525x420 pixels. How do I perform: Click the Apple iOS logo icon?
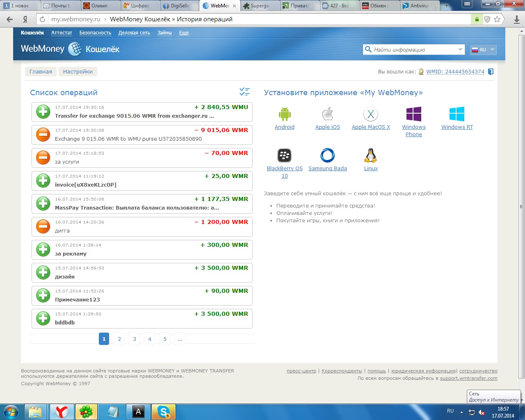(328, 114)
